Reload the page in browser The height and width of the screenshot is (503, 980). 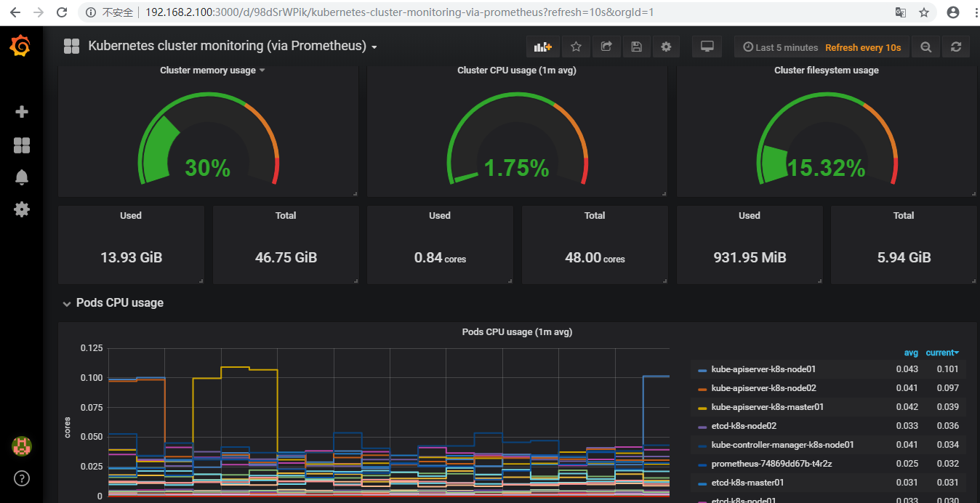[62, 12]
